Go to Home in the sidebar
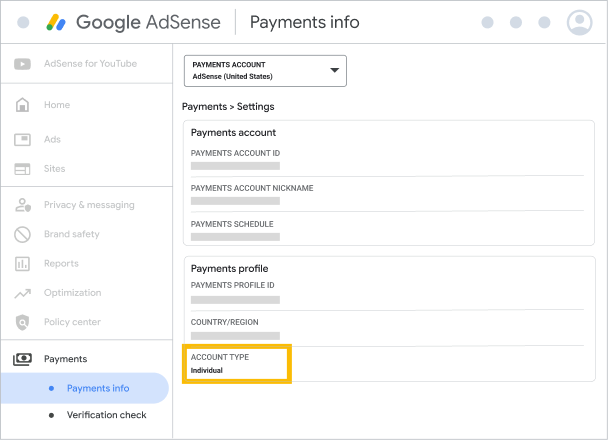This screenshot has width=608, height=440. [57, 105]
